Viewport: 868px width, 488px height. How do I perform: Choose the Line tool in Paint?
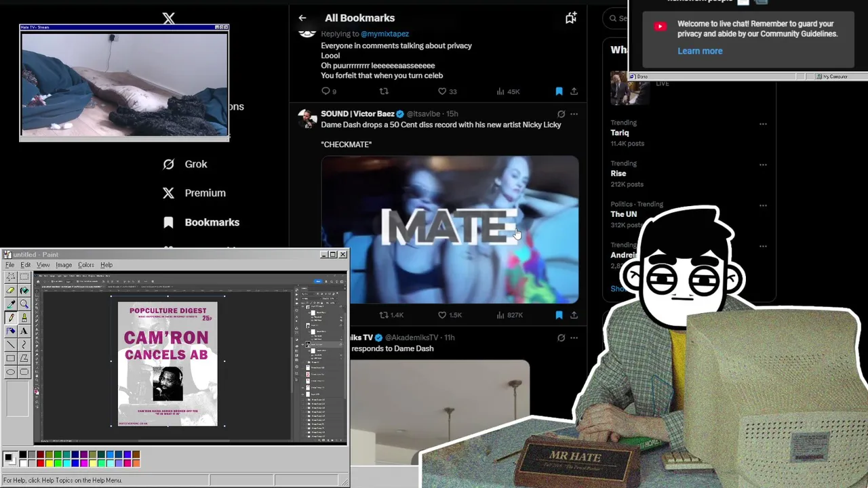click(11, 345)
